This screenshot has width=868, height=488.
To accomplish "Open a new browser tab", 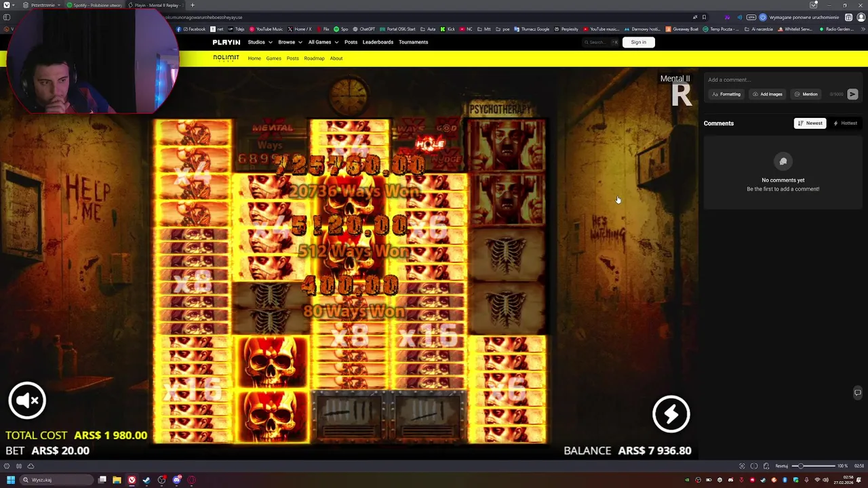I will point(192,5).
